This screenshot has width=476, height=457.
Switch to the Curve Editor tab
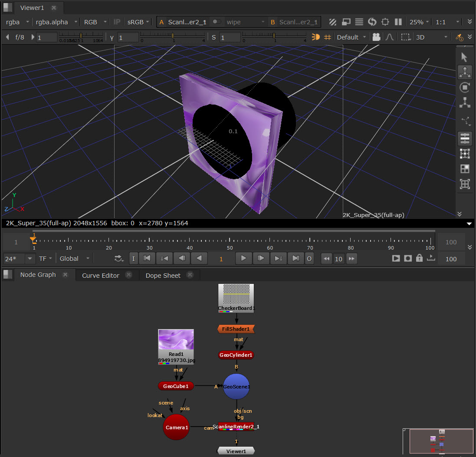[101, 275]
